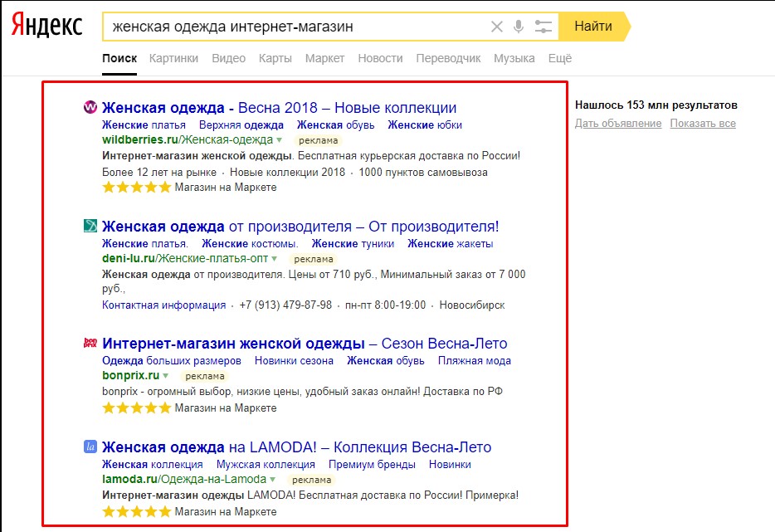Click the Найти search button
This screenshot has width=775, height=532.
(593, 27)
